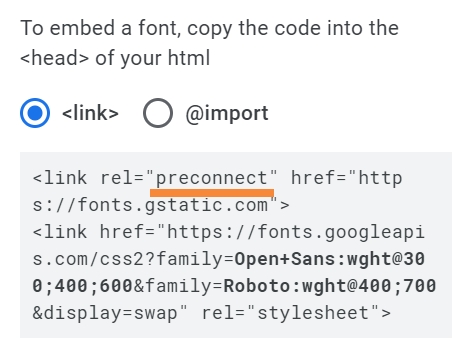Click the &family= text before Roboto

[178, 286]
